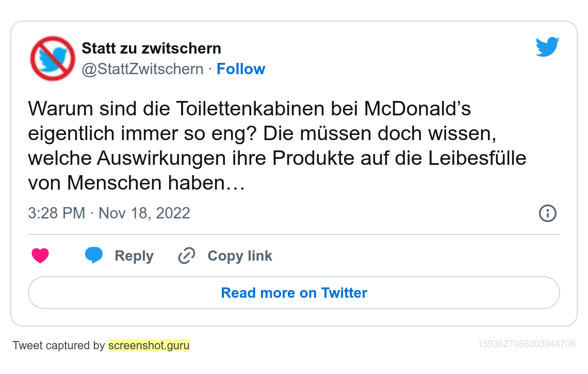Open the 3:28 PM tweet timestamp
The height and width of the screenshot is (374, 588).
(x=56, y=213)
